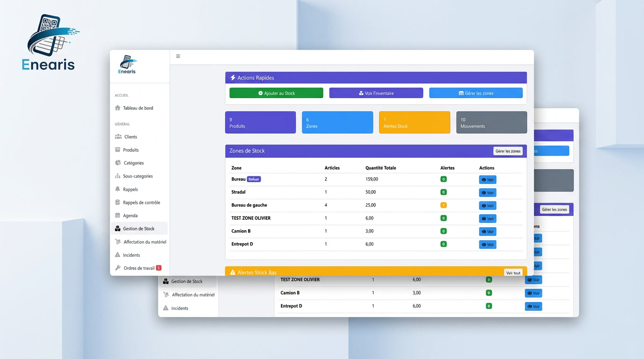This screenshot has width=644, height=359.
Task: Click the Defaut badge next to Bureau
Action: (x=254, y=179)
